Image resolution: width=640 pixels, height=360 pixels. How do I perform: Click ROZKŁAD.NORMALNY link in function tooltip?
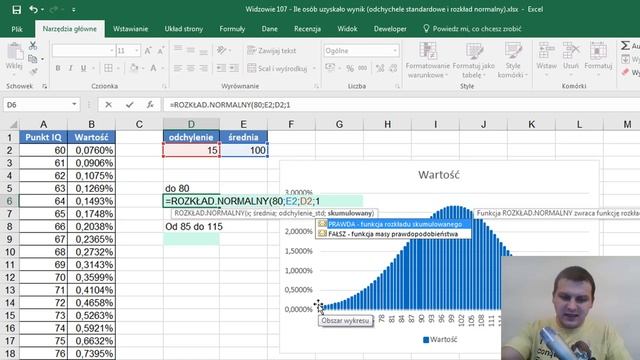(209, 213)
